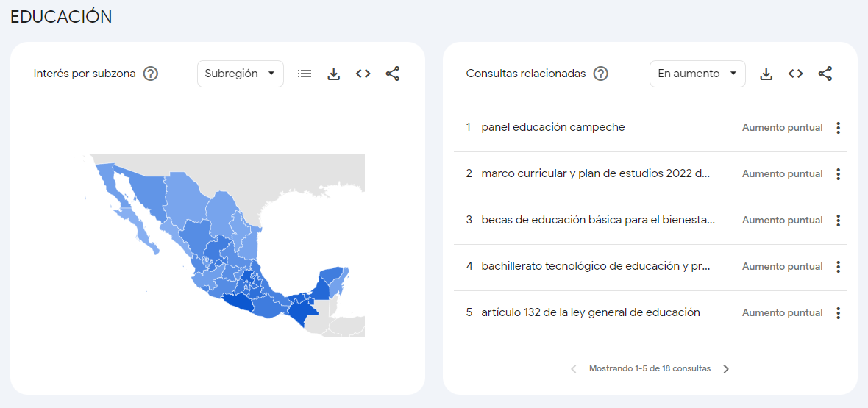The image size is (868, 408).
Task: Select marco curricular y plan de estudios query
Action: [595, 173]
